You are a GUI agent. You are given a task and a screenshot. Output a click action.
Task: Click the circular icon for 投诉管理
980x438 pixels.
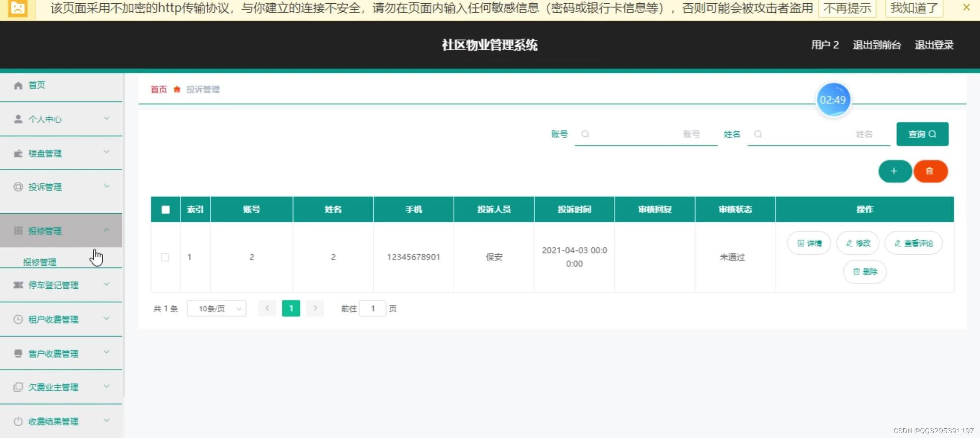(x=18, y=187)
